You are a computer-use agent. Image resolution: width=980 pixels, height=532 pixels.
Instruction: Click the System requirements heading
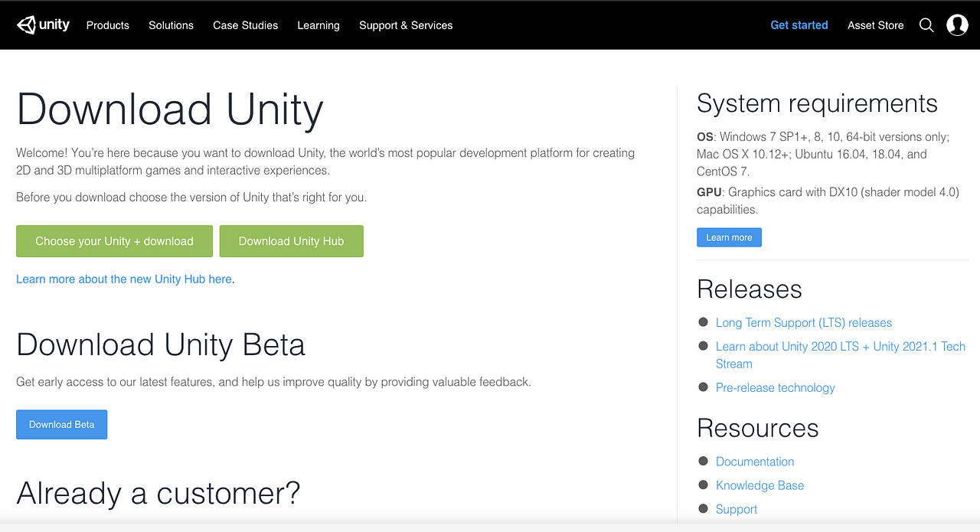817,103
